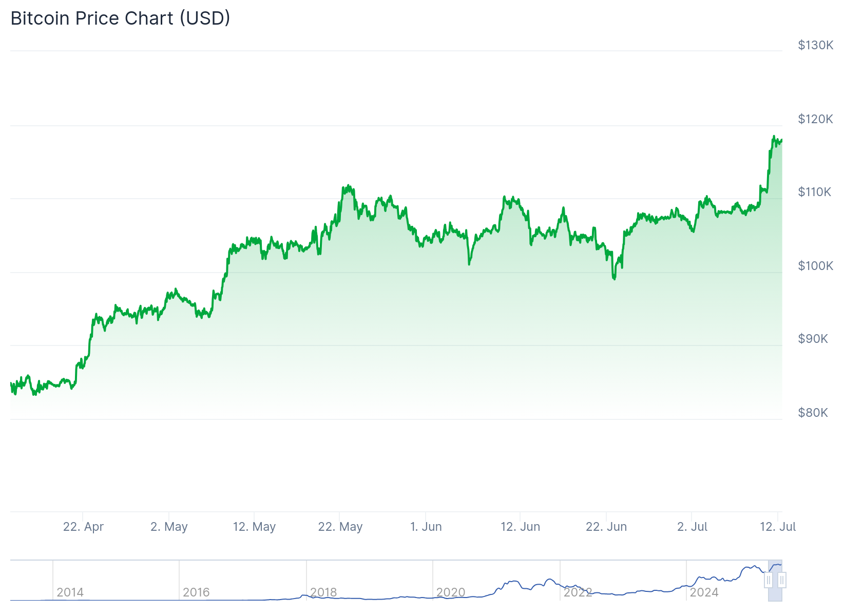
Task: Click the 2020 label in navigator
Action: coord(450,592)
